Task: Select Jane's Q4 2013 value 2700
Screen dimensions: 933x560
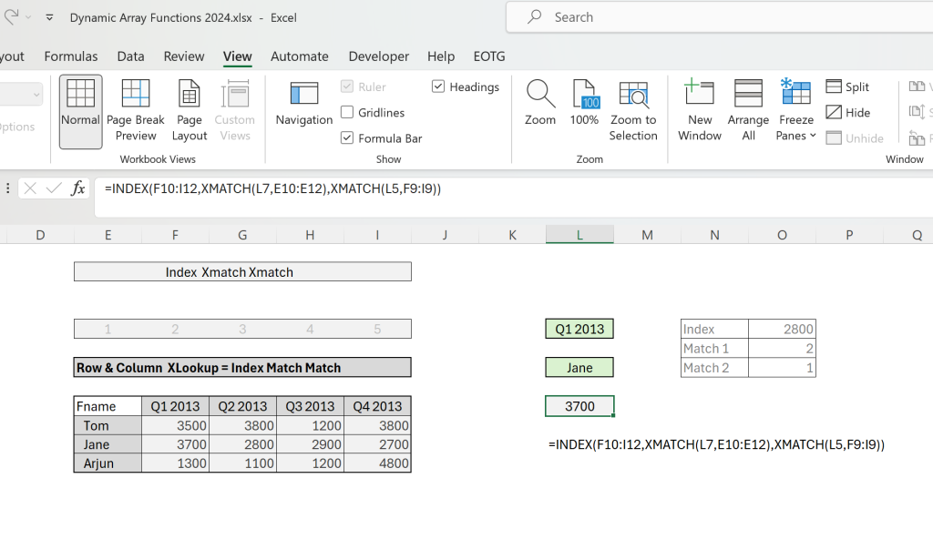Action: pyautogui.click(x=377, y=444)
